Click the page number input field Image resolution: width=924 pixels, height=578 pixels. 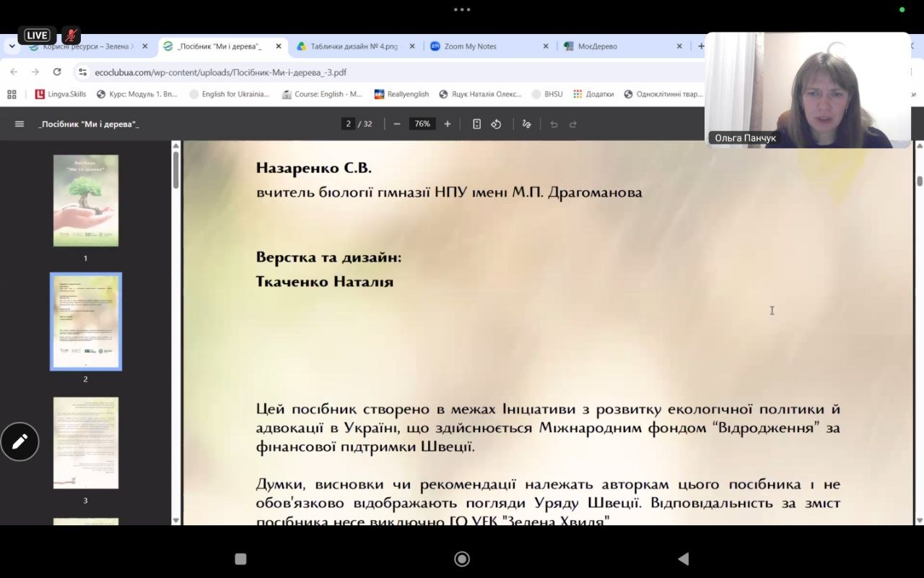pyautogui.click(x=348, y=124)
